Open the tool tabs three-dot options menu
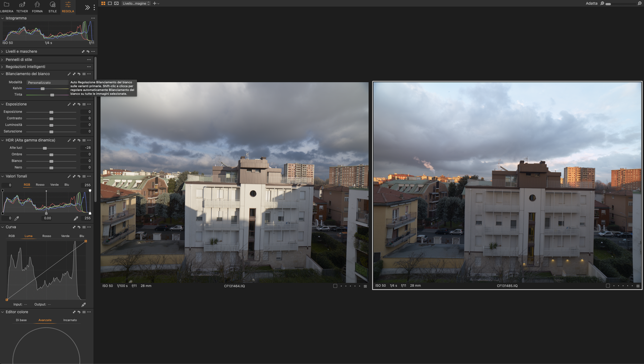 click(94, 8)
